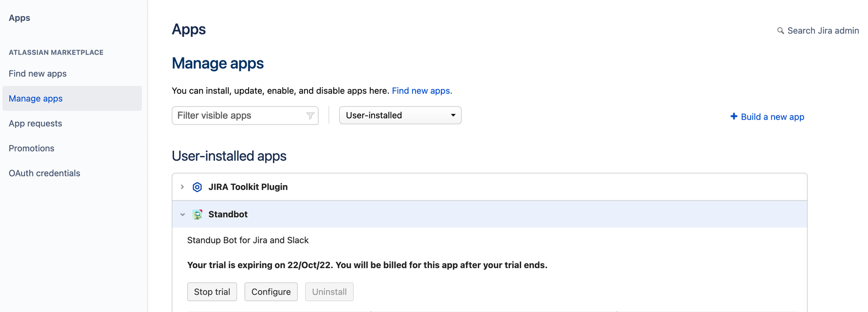The width and height of the screenshot is (868, 312).
Task: Open the User-installed dropdown
Action: tap(400, 115)
